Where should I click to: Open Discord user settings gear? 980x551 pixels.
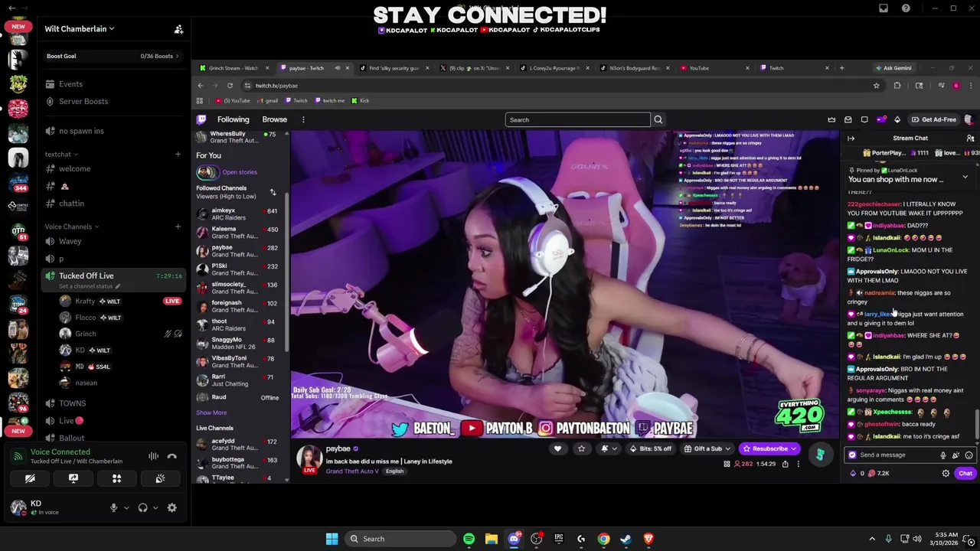[x=171, y=507]
